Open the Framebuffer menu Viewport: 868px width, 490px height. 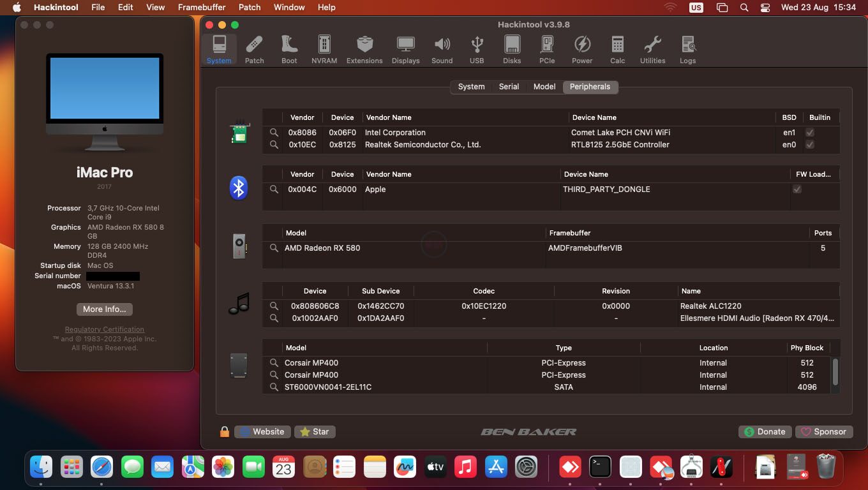coord(202,7)
